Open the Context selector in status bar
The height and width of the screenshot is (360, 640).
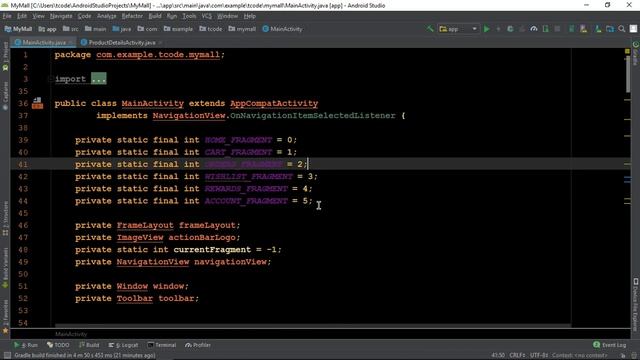(x=580, y=355)
